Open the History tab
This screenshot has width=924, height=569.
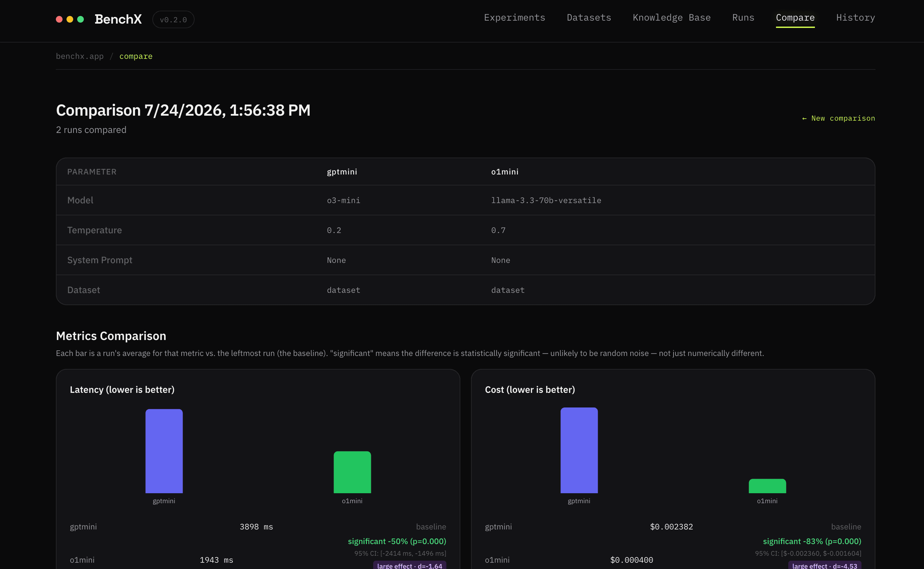coord(855,18)
